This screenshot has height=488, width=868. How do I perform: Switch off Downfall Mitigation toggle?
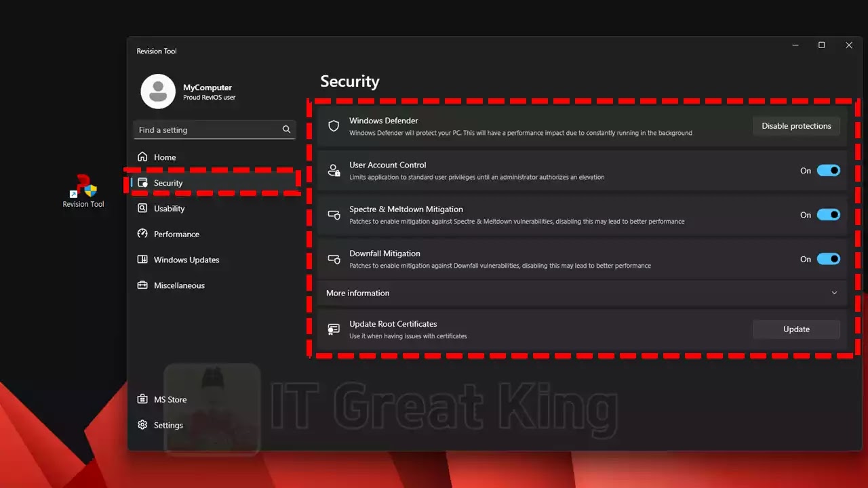pyautogui.click(x=829, y=259)
